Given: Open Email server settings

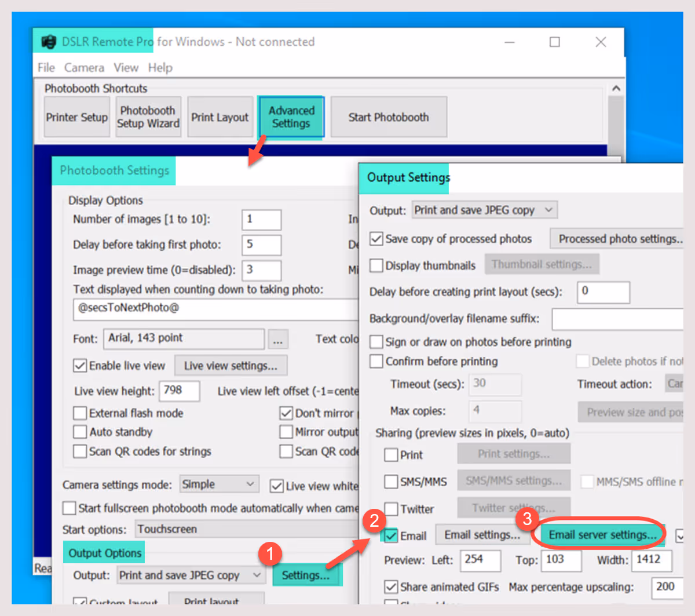Looking at the screenshot, I should tap(602, 535).
